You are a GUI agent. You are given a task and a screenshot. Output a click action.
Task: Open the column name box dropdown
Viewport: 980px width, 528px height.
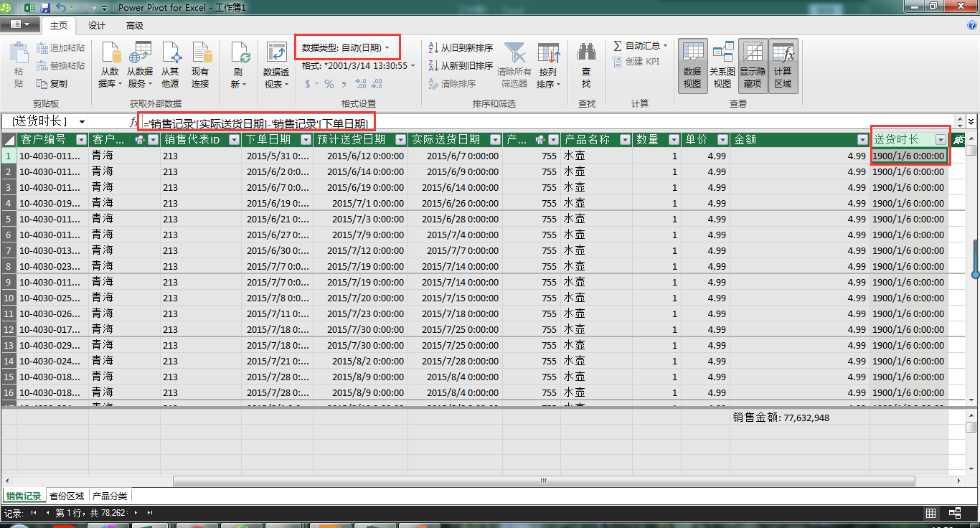point(82,122)
